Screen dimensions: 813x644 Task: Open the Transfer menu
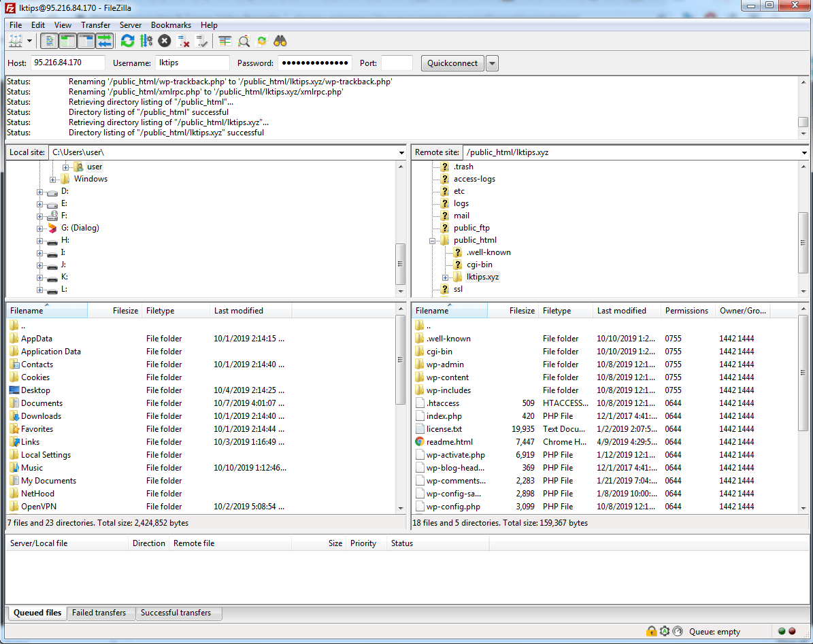95,25
